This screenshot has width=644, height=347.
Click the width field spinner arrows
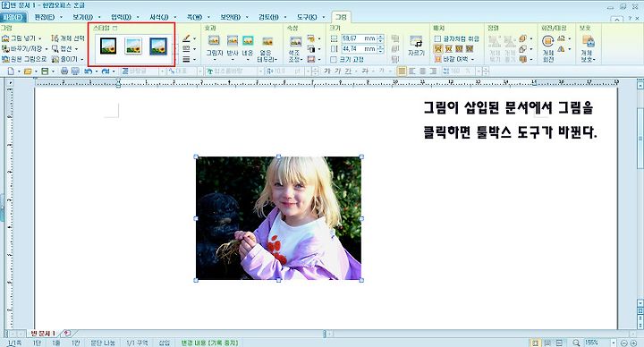[x=380, y=38]
